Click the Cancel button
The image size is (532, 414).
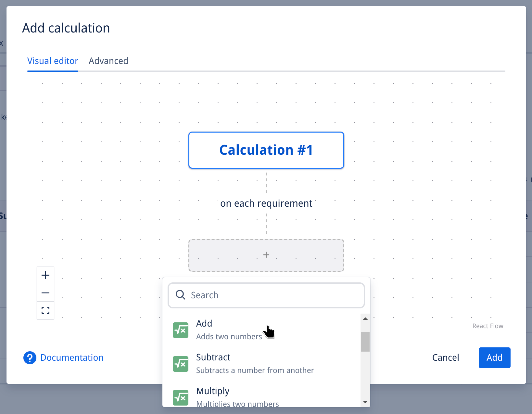click(445, 357)
